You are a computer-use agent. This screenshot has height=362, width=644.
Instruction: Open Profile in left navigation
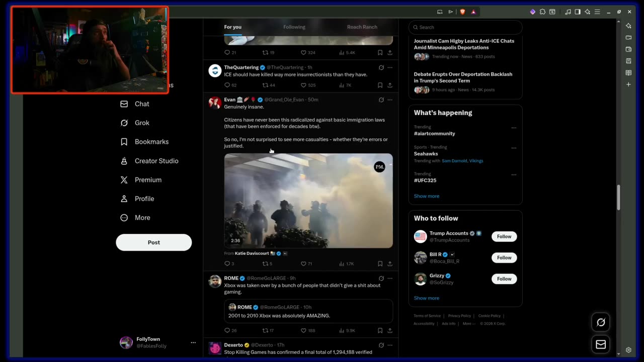pyautogui.click(x=137, y=199)
